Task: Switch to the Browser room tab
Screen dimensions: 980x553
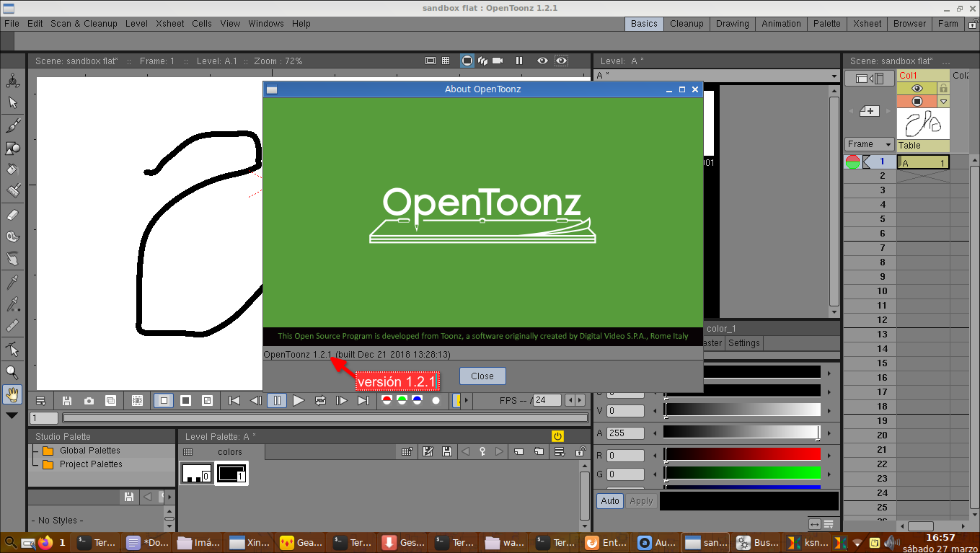Action: tap(909, 23)
